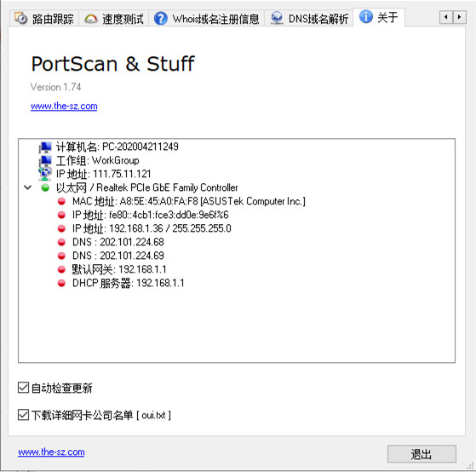Click the route trace tab icon
The image size is (476, 472).
click(21, 18)
